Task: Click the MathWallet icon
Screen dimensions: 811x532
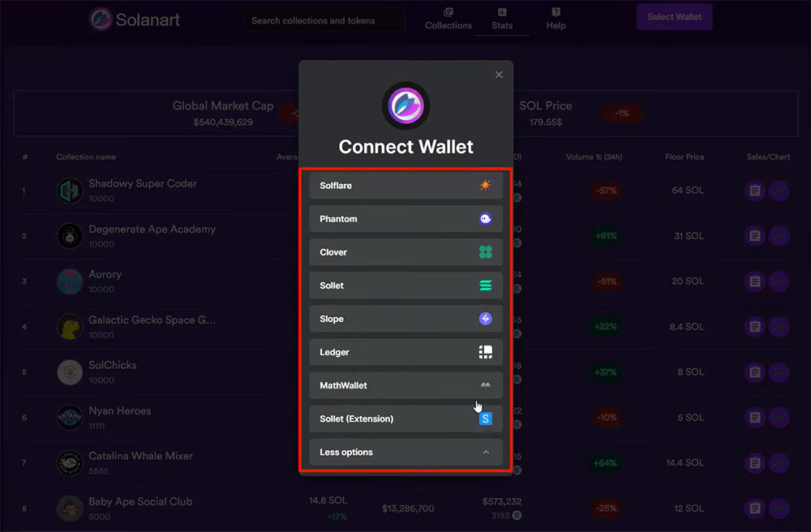Action: pos(484,384)
